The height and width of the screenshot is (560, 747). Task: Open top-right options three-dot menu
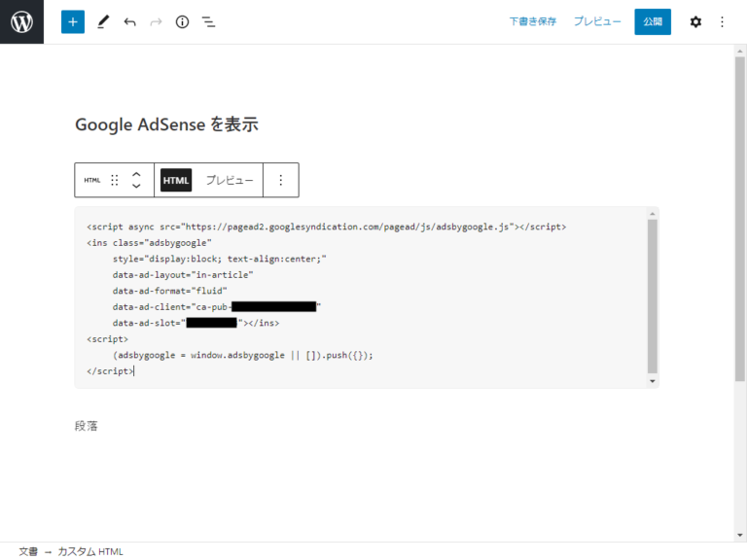pos(722,21)
